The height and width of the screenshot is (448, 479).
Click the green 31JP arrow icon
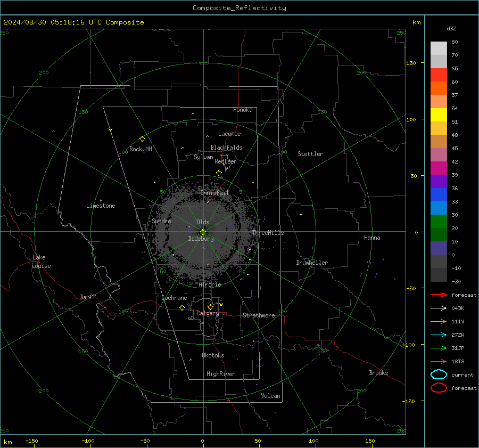click(x=439, y=348)
